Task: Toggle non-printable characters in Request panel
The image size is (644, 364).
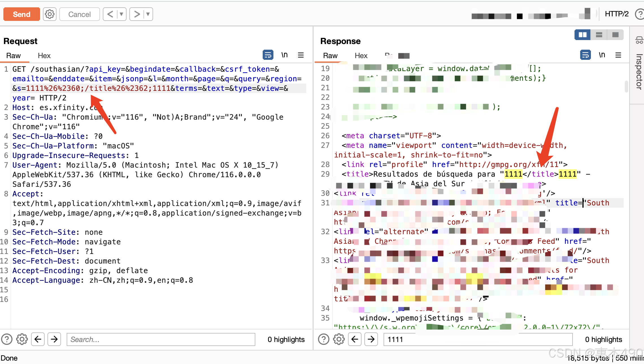Action: [x=284, y=55]
